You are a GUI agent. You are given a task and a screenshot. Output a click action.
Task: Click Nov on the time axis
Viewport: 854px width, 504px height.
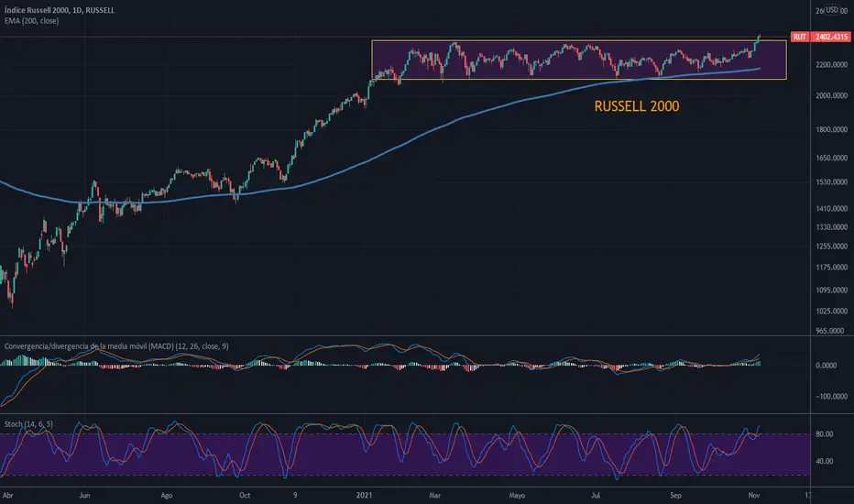(754, 495)
